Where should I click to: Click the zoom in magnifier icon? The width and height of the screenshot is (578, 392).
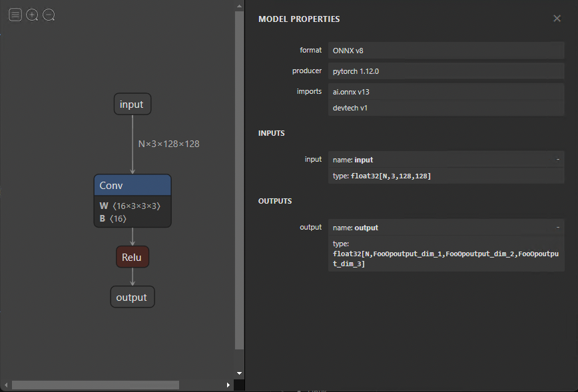coord(32,15)
